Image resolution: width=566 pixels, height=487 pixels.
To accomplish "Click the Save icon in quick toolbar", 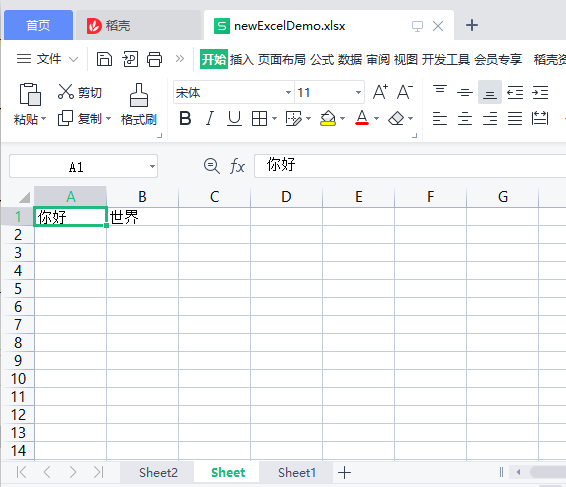I will [x=104, y=59].
